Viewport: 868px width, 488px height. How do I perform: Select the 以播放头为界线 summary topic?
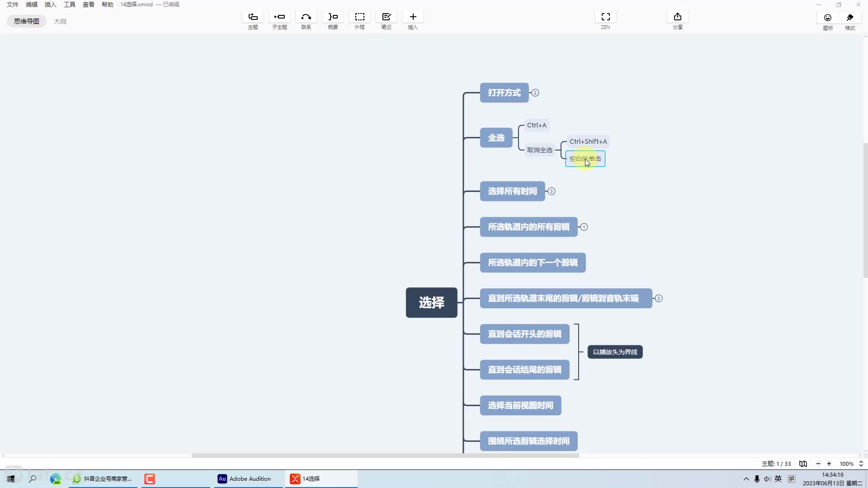pyautogui.click(x=615, y=352)
